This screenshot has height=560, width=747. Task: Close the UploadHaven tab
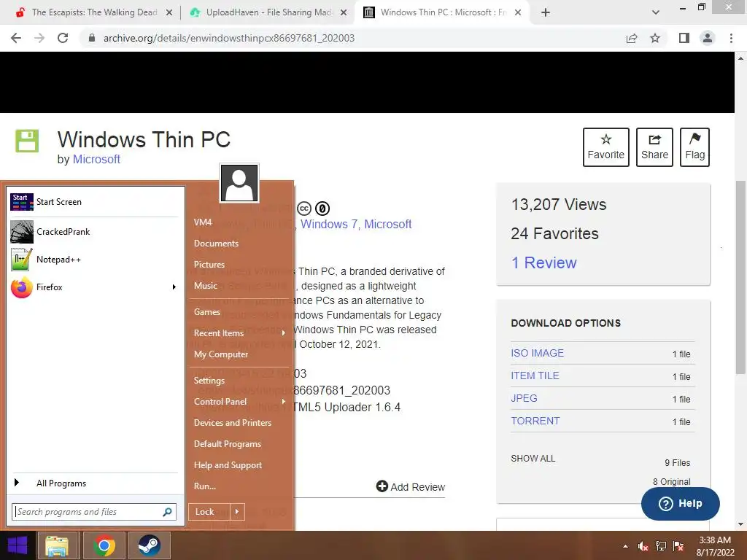click(x=344, y=13)
